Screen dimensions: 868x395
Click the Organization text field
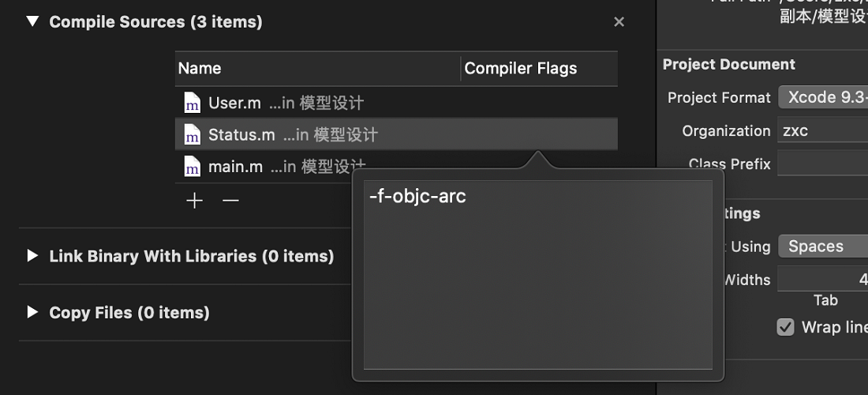(822, 130)
